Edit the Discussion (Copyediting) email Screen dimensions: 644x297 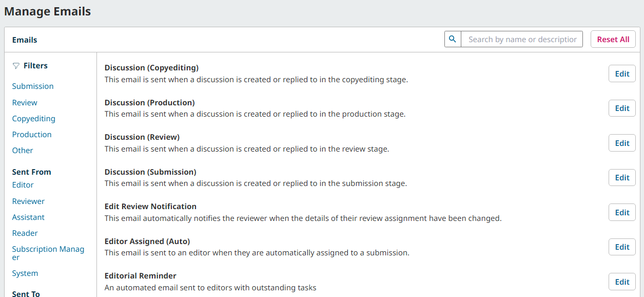pos(622,73)
